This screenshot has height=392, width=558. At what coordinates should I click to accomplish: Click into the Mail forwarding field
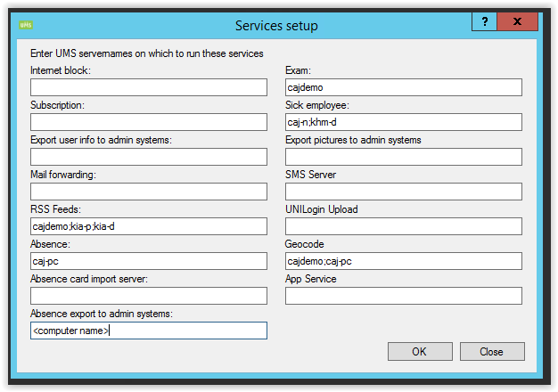pos(149,192)
